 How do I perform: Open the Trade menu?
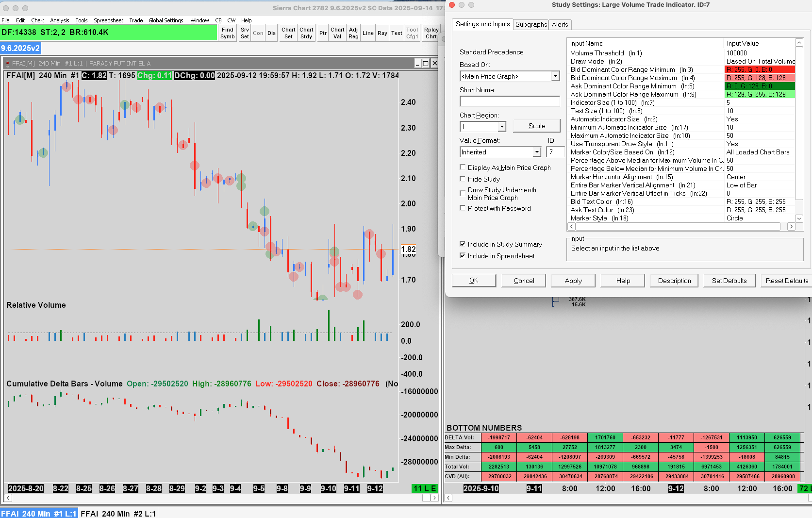(x=136, y=20)
